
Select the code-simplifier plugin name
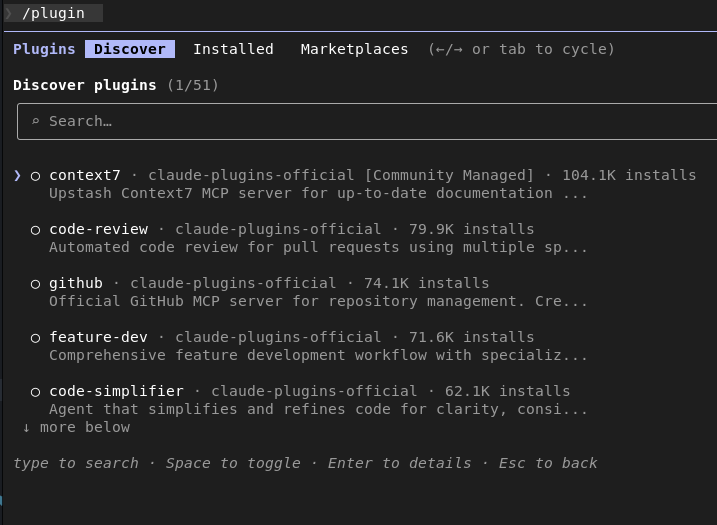[116, 391]
